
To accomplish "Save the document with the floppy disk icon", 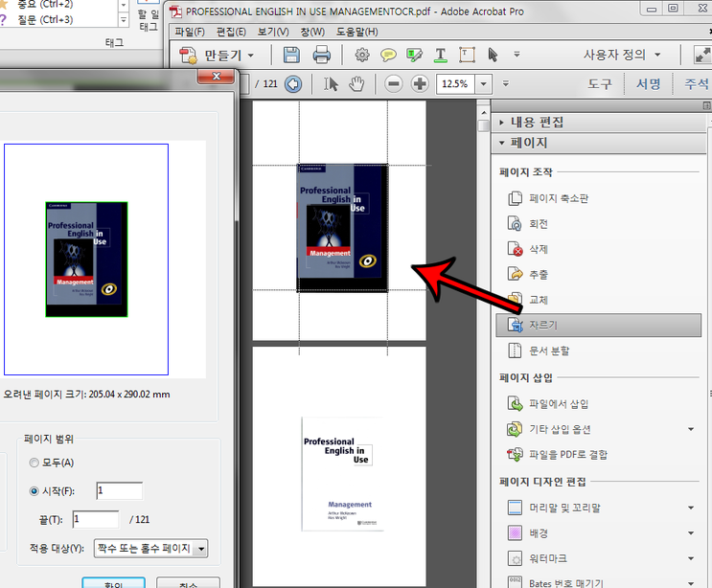I will [291, 55].
